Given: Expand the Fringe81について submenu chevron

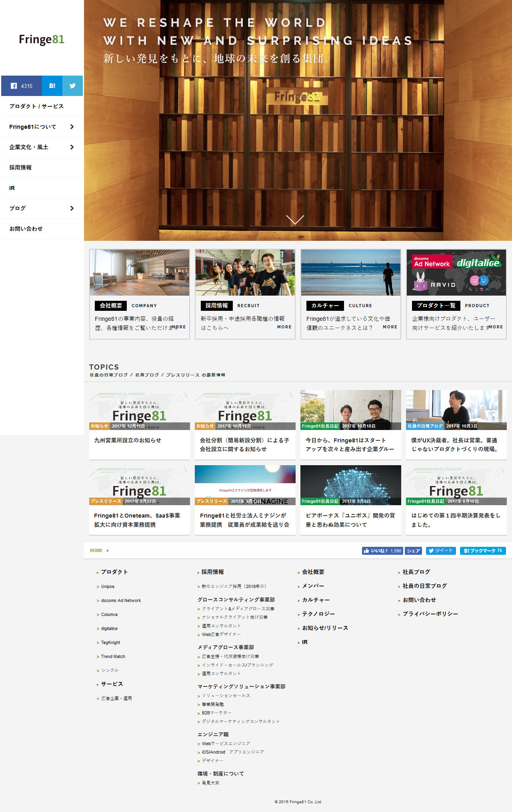Looking at the screenshot, I should pos(72,127).
